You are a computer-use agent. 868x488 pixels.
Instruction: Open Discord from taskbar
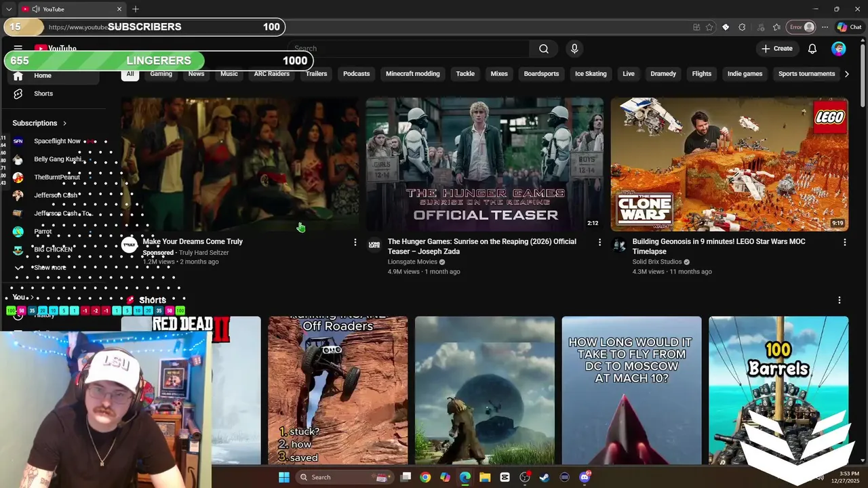[x=585, y=477]
